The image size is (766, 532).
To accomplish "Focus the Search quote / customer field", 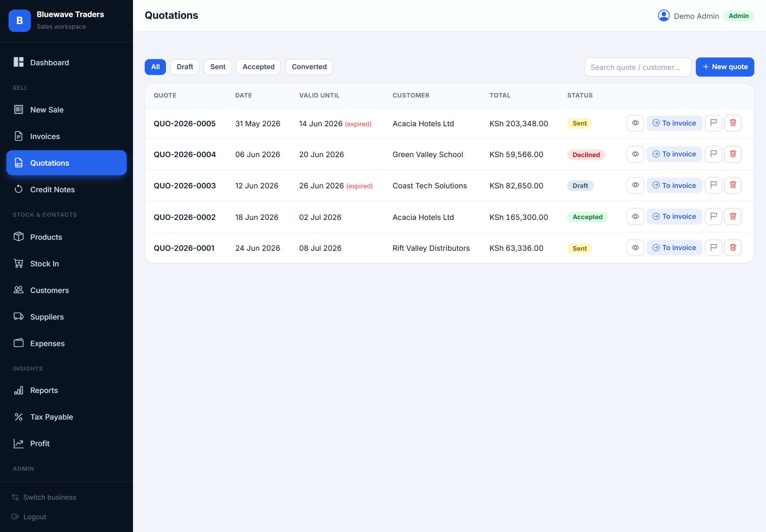I will [x=638, y=67].
